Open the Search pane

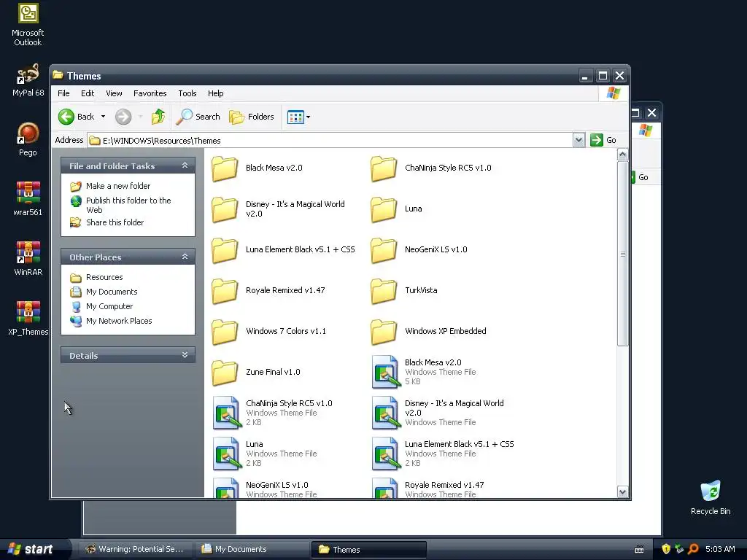point(198,117)
